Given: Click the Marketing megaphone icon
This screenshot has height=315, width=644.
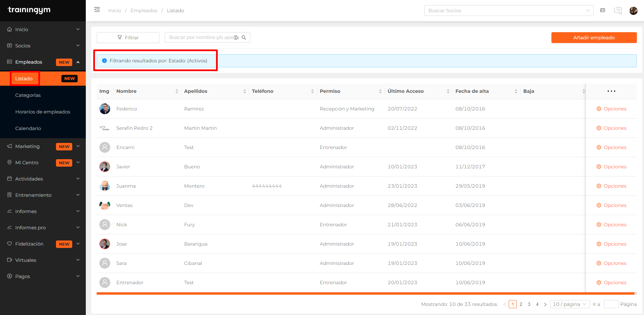Looking at the screenshot, I should click(x=9, y=146).
